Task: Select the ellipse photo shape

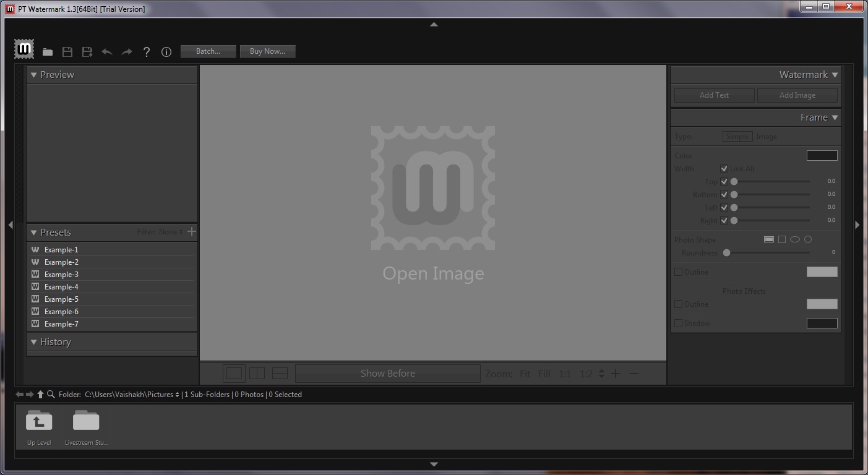Action: 795,239
